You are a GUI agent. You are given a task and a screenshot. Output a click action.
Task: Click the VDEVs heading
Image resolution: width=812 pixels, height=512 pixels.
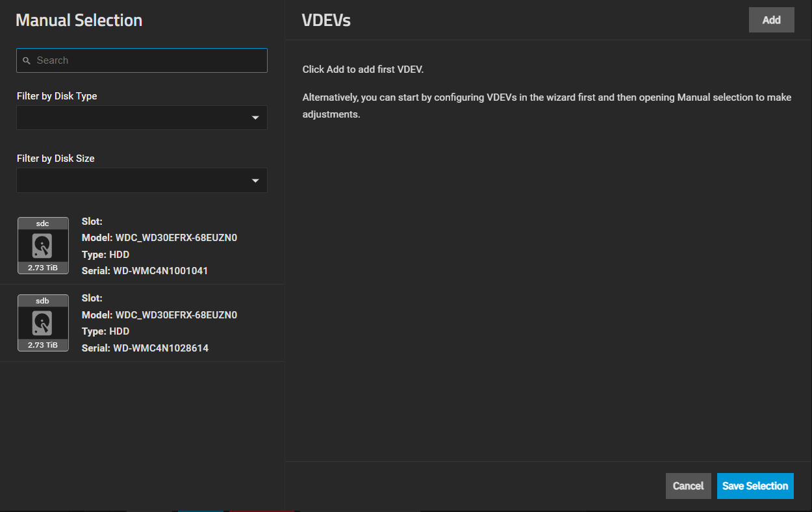tap(326, 20)
